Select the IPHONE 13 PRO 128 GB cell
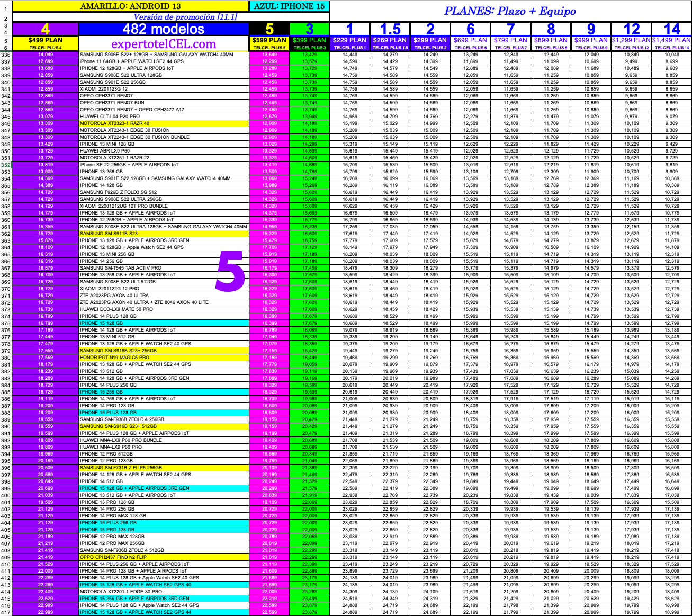Image resolution: width=692 pixels, height=616 pixels. [x=164, y=502]
